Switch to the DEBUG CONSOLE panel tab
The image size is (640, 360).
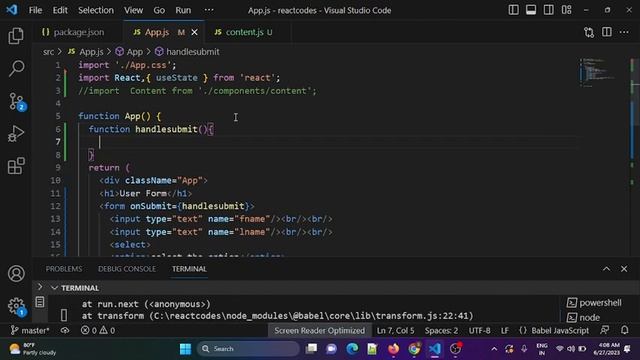[127, 269]
